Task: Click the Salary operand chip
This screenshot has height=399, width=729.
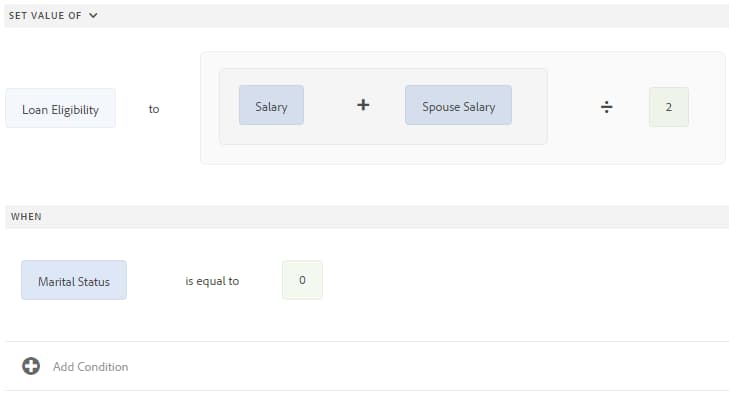Action: pos(271,105)
